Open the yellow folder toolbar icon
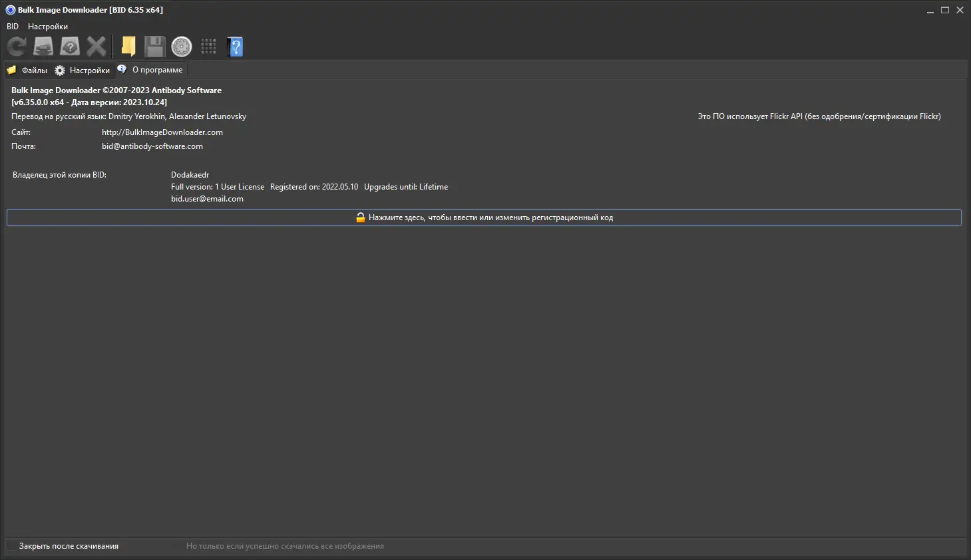The image size is (971, 560). point(128,47)
